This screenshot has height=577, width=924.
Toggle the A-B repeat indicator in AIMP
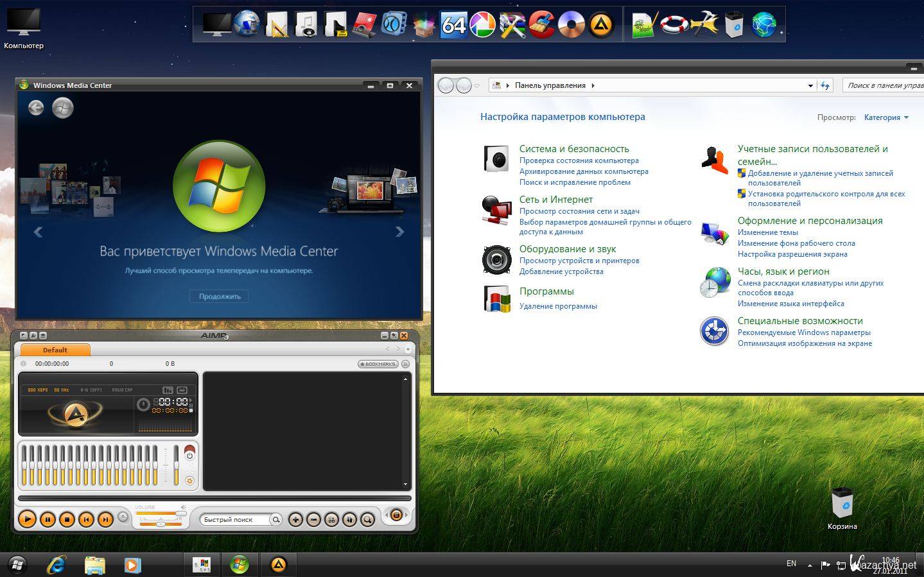(91, 390)
